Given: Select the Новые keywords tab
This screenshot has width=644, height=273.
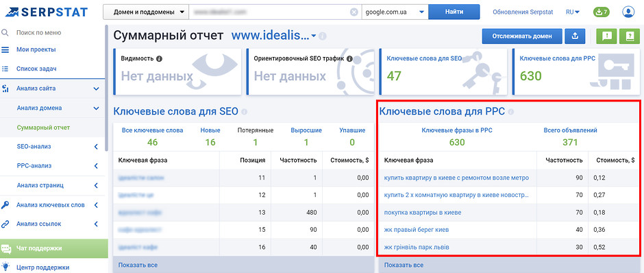Looking at the screenshot, I should click(x=210, y=130).
